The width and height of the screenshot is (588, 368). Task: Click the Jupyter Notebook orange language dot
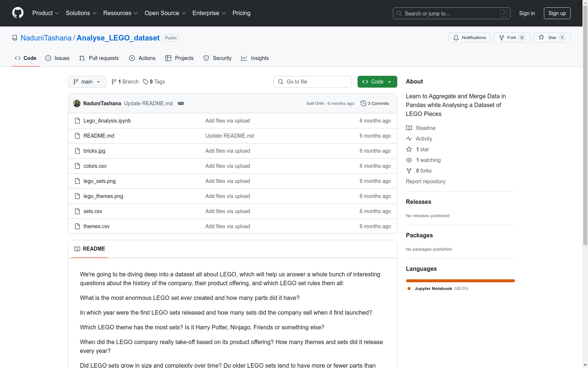pyautogui.click(x=409, y=289)
